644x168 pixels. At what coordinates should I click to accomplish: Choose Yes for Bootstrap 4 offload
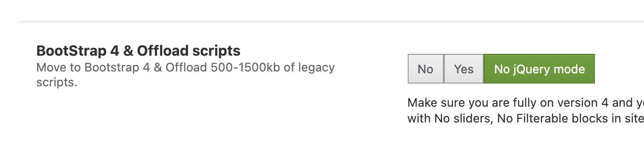pyautogui.click(x=464, y=69)
